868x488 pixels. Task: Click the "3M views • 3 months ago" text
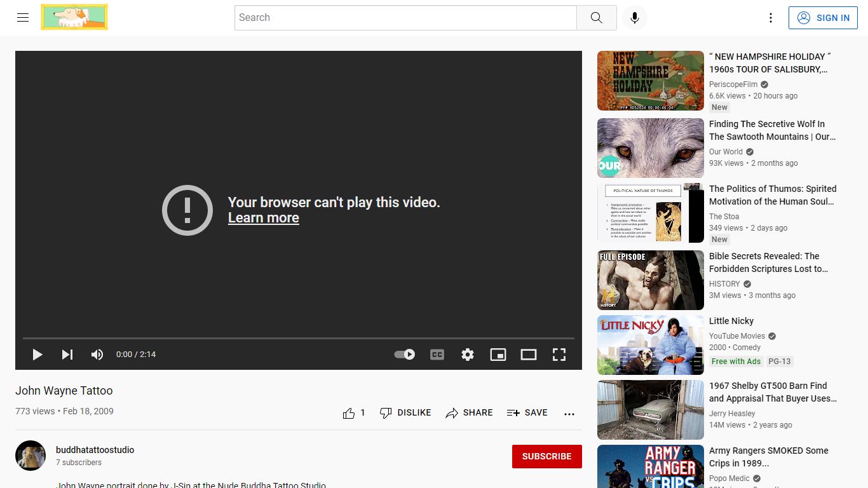click(x=752, y=295)
